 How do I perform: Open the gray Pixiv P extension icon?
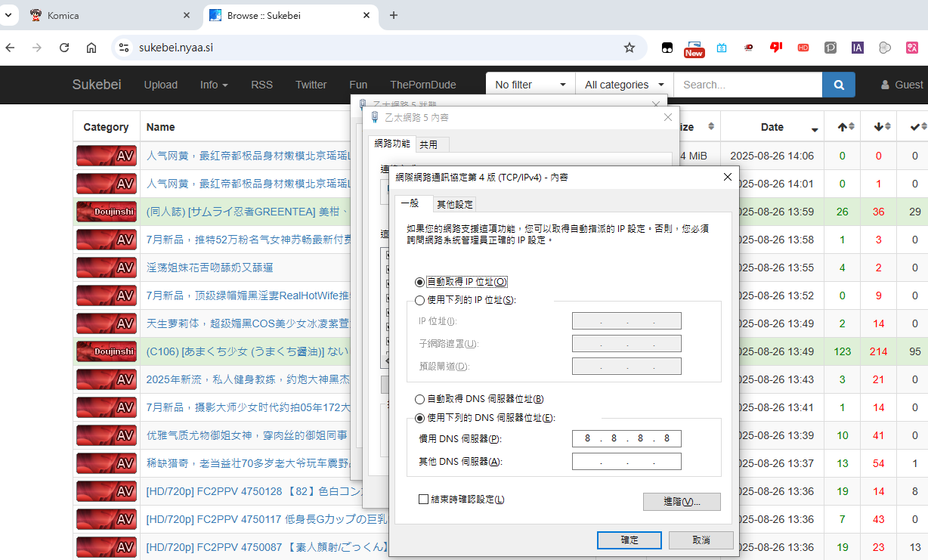830,48
